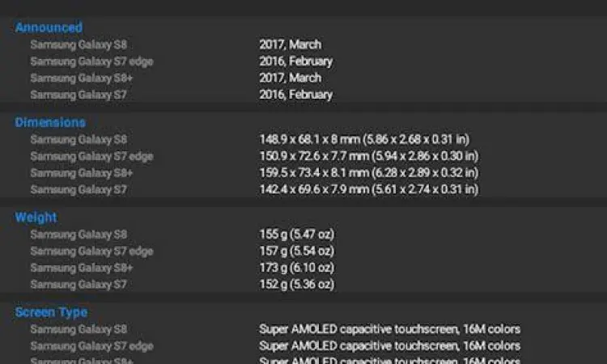Click the Weight section heading
Viewport: 607px width, 364px height.
tap(36, 217)
